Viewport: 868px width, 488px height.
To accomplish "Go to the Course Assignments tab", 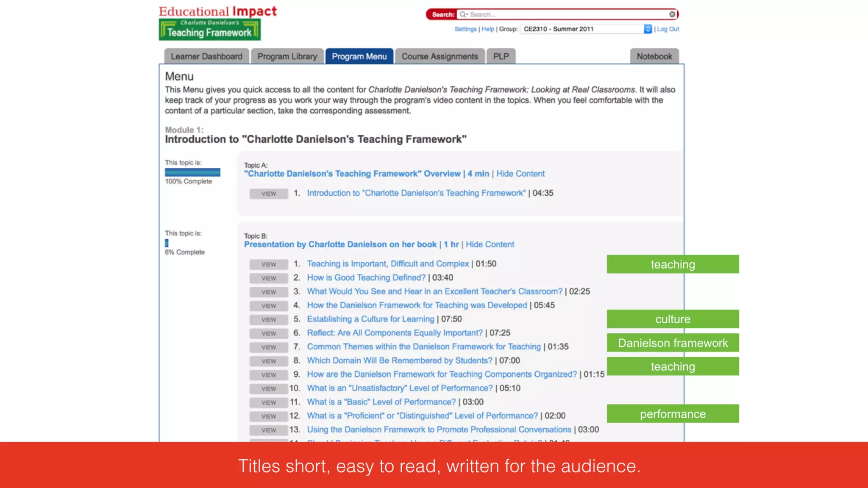I will point(440,56).
